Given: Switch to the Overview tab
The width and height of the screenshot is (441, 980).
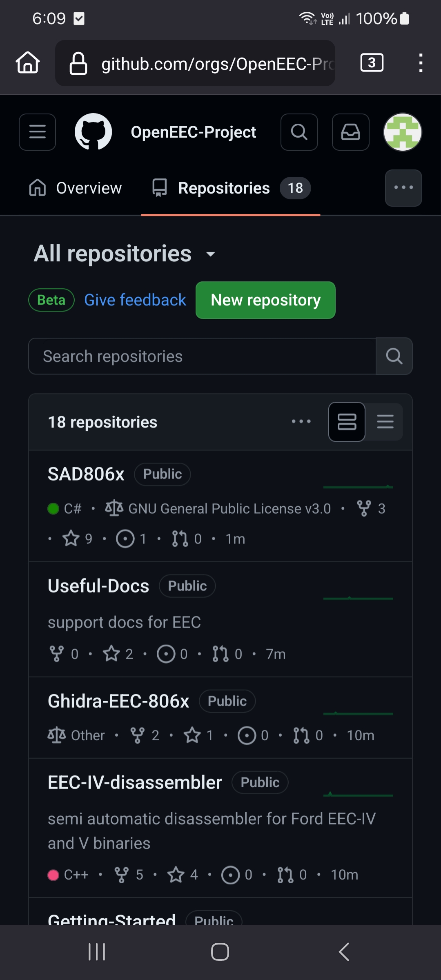Looking at the screenshot, I should 76,188.
